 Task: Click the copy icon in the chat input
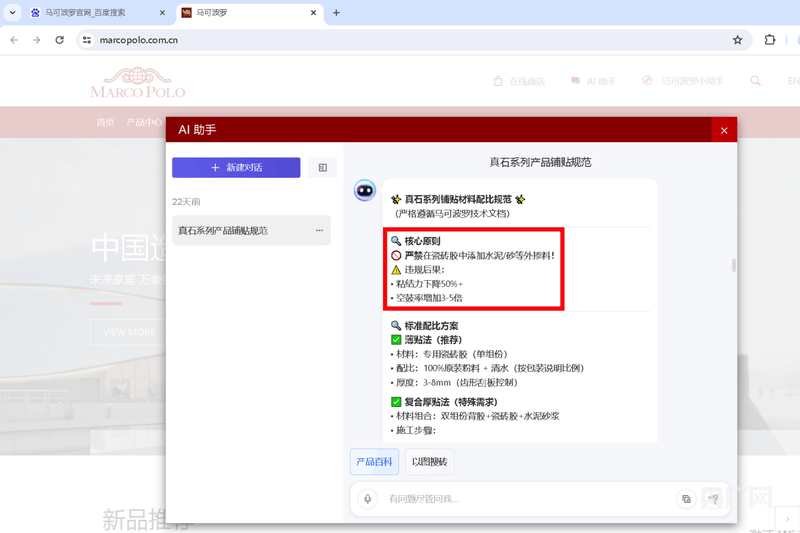tap(686, 499)
